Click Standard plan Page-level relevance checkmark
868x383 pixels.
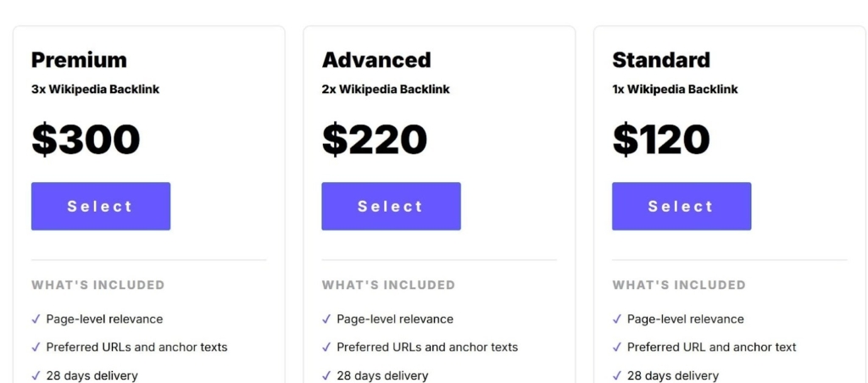pos(617,319)
